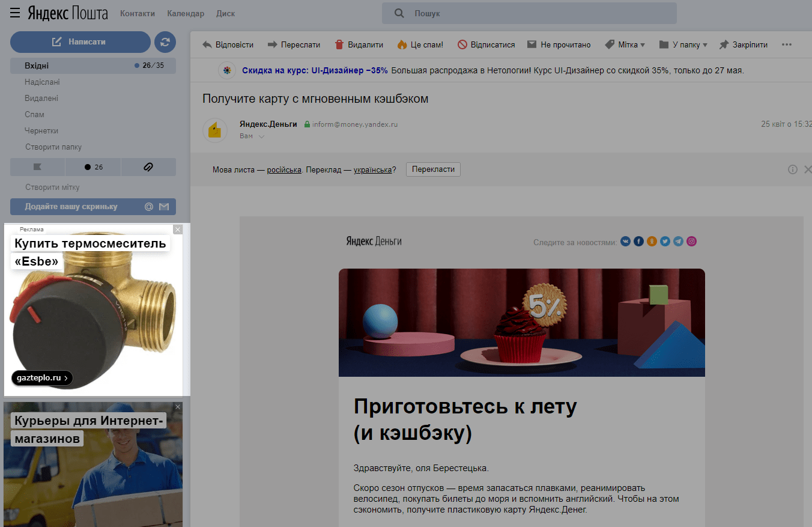812x527 pixels.
Task: Click the @ mailbox icon
Action: pos(149,207)
